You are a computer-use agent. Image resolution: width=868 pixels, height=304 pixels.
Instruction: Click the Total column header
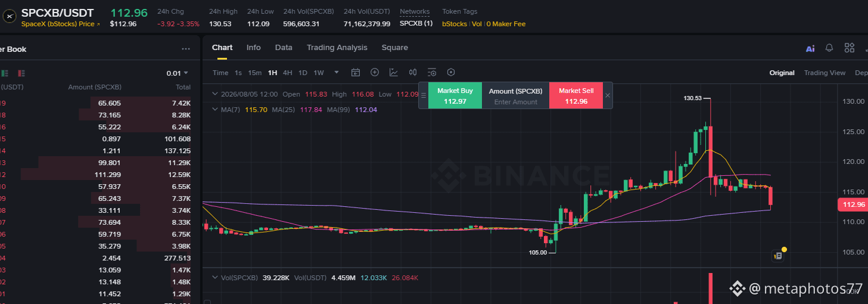pos(182,87)
